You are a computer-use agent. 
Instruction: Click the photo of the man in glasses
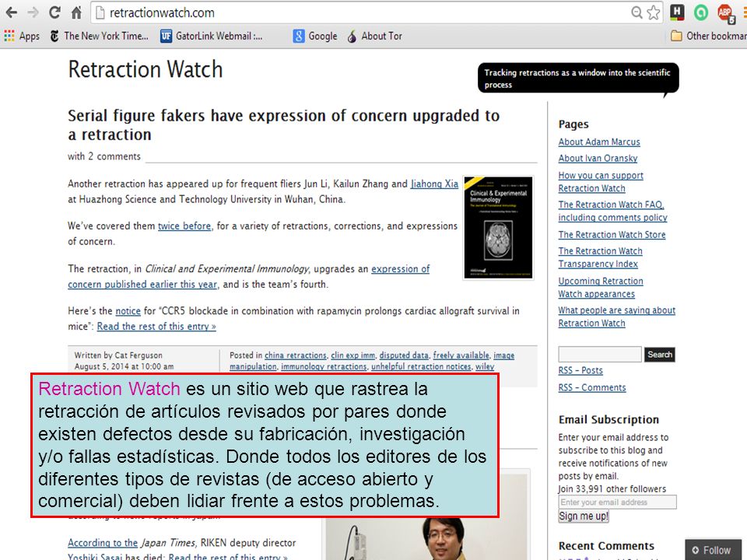426,538
